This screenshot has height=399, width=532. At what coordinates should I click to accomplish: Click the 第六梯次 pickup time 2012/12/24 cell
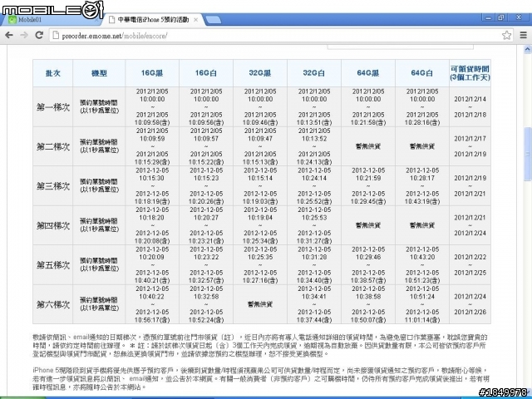(x=470, y=304)
